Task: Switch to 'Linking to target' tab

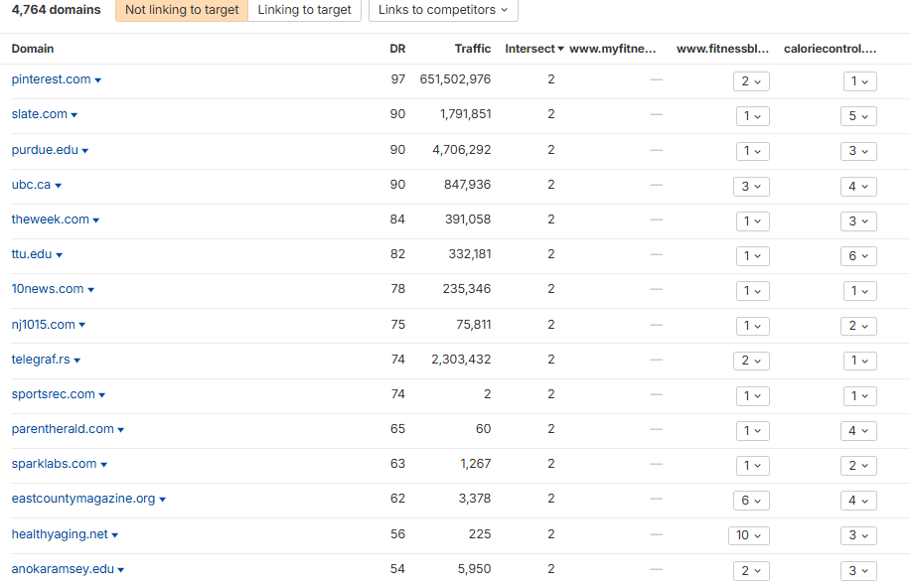Action: pyautogui.click(x=304, y=10)
